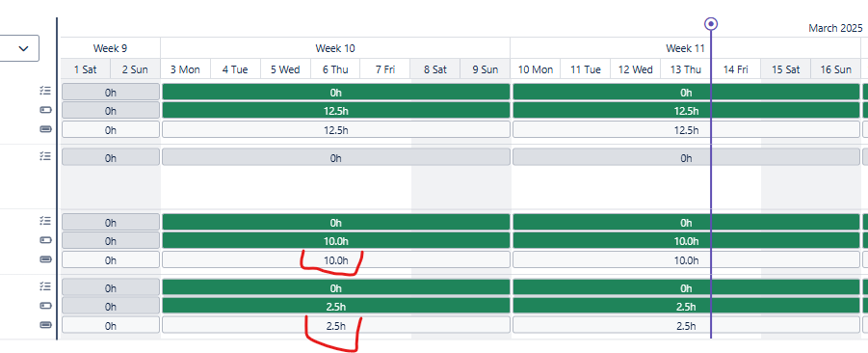Click first group's half-filled capacity icon

(x=45, y=110)
